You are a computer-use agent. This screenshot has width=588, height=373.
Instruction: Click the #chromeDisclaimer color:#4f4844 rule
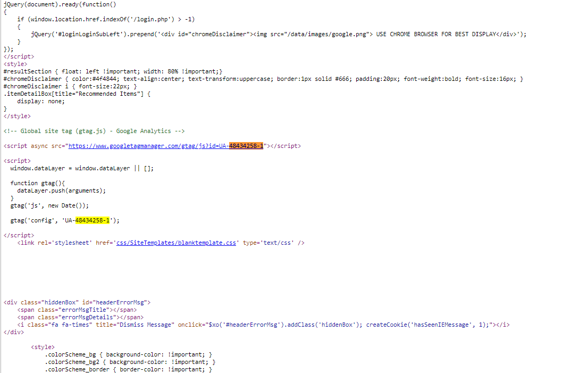click(x=263, y=79)
